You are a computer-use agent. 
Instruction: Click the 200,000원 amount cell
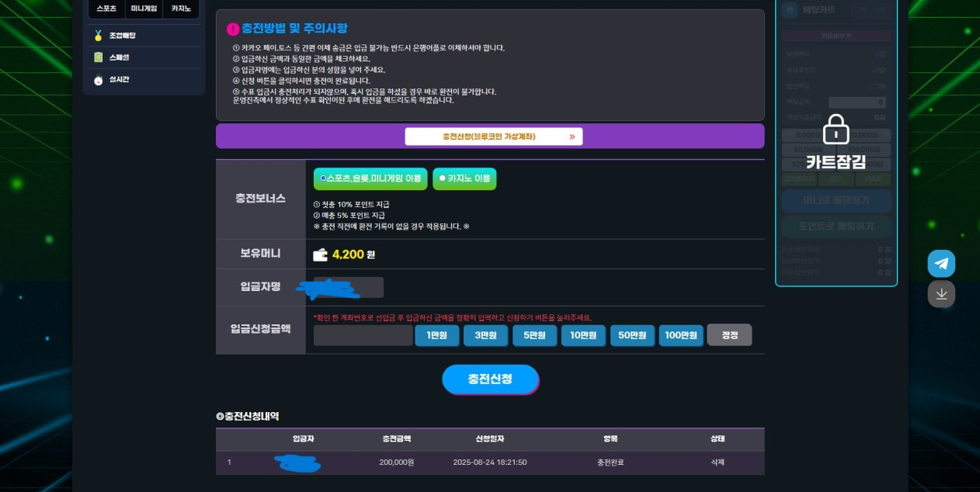(397, 463)
